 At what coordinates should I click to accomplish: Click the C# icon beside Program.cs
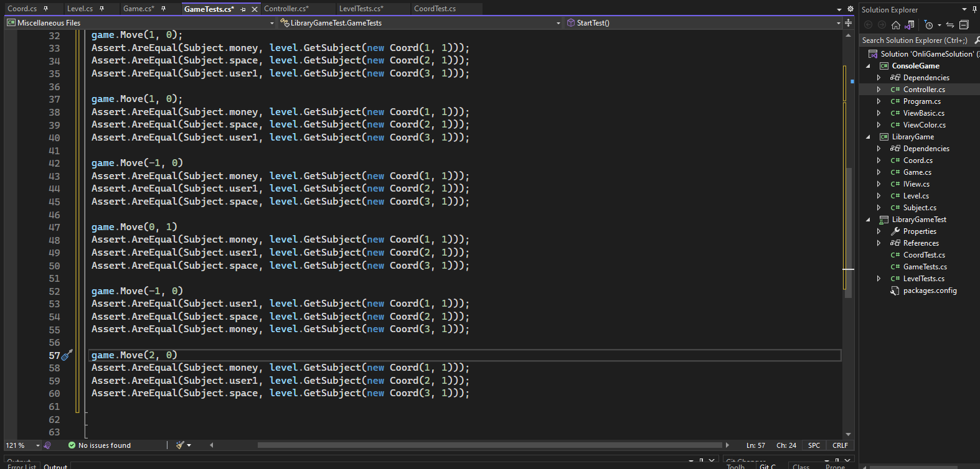[x=895, y=101]
